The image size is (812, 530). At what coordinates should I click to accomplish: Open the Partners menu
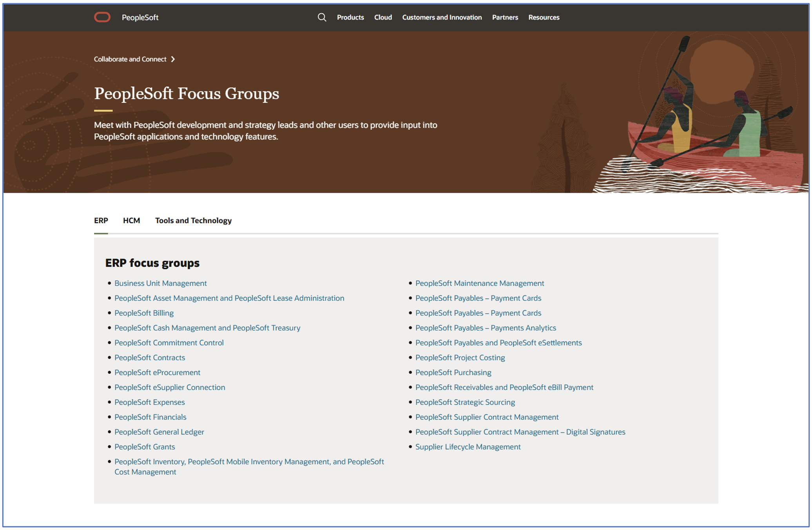click(505, 17)
